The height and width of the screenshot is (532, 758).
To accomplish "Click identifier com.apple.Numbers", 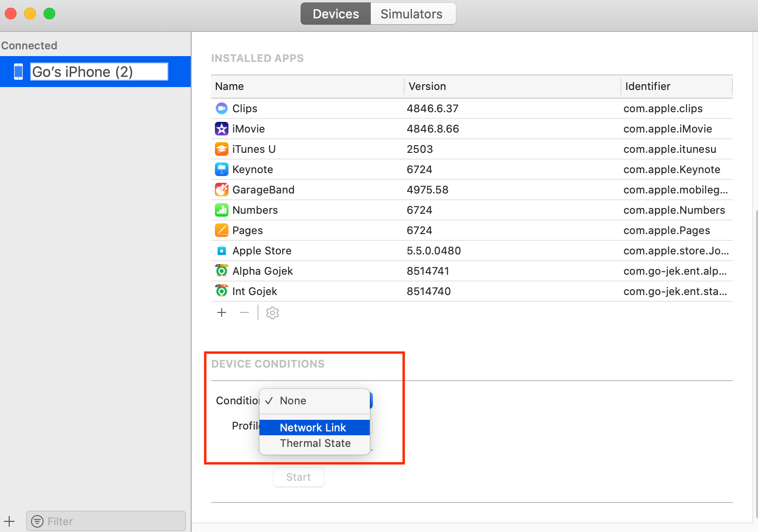I will coord(674,210).
